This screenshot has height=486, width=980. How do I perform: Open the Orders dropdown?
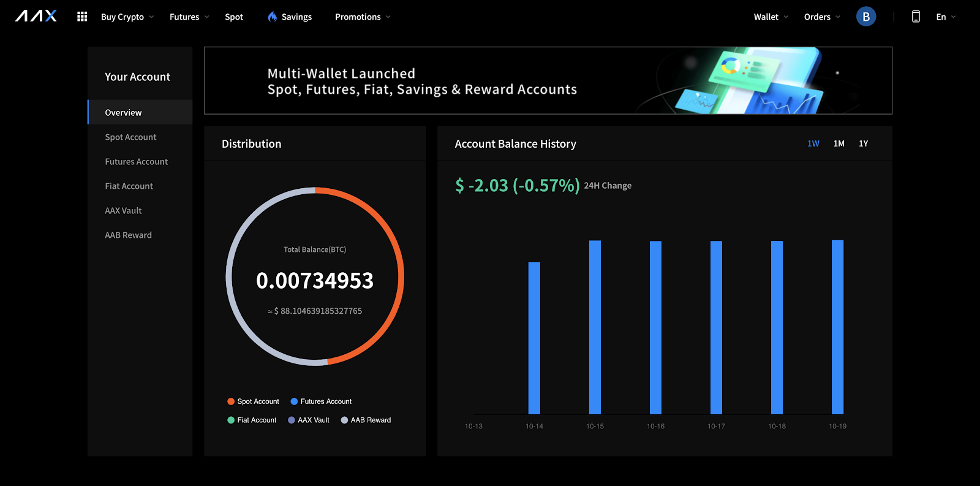[822, 17]
